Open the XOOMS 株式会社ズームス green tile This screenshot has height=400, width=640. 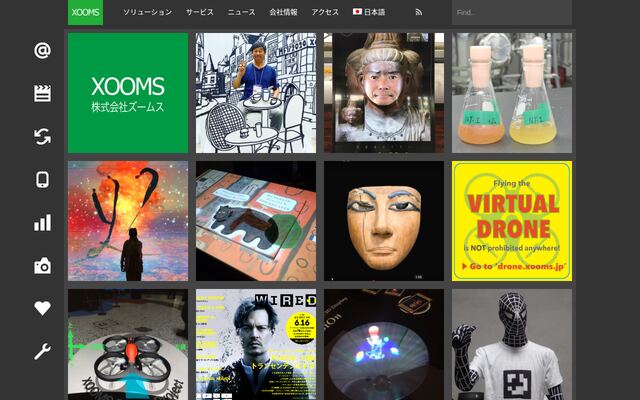(128, 93)
